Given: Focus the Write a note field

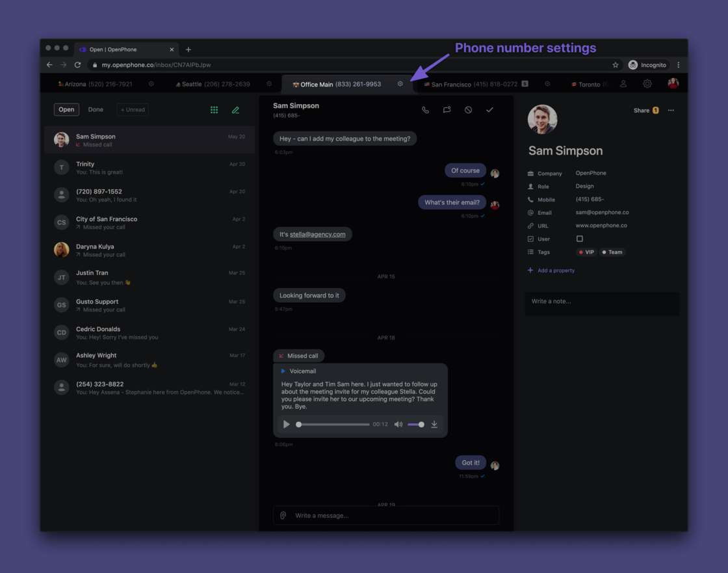Looking at the screenshot, I should coord(602,304).
